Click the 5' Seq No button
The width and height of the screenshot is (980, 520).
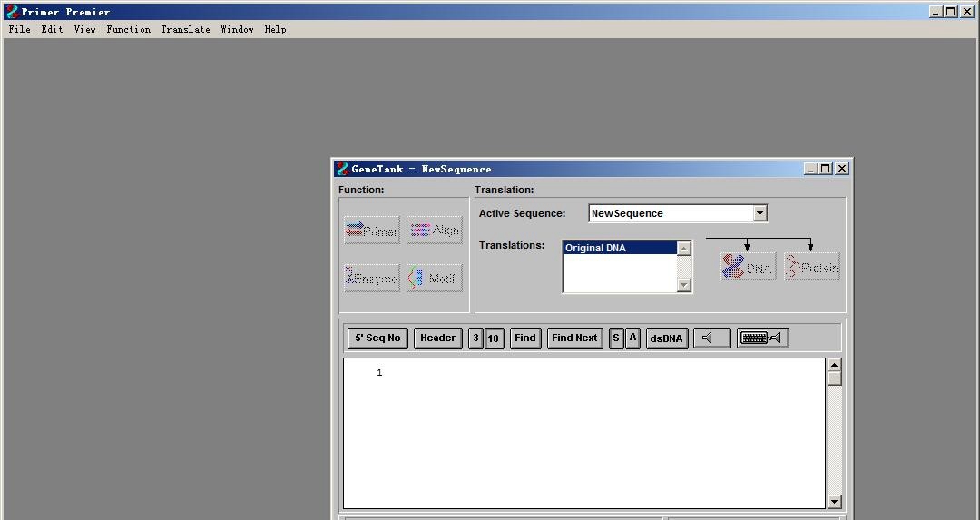click(377, 338)
